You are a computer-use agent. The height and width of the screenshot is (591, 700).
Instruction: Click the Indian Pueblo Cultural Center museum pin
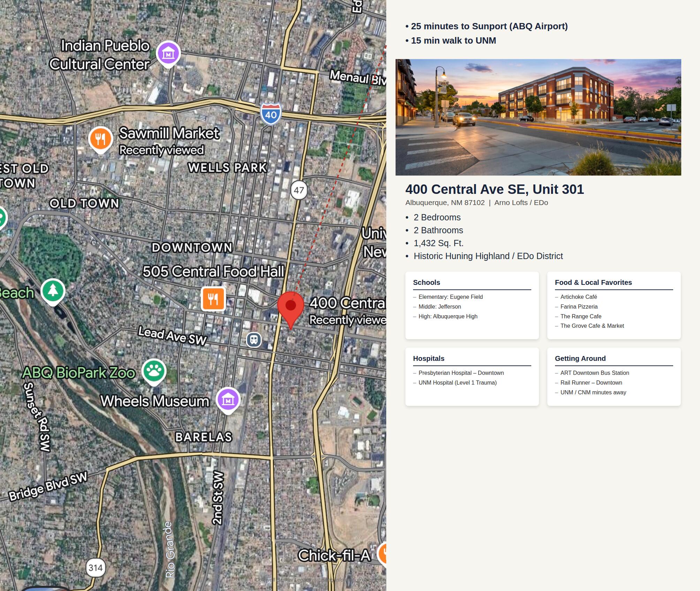pos(168,54)
